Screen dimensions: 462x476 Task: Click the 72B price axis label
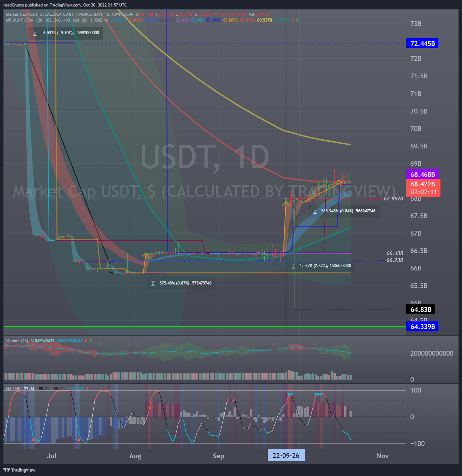[416, 58]
